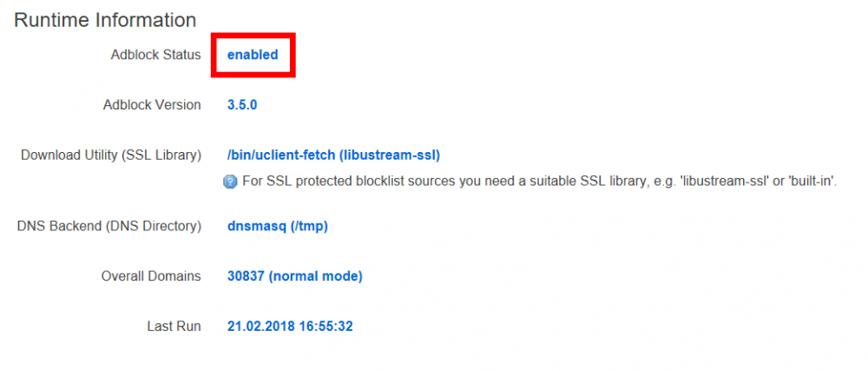Click the Runtime Information heading
The height and width of the screenshot is (371, 868).
105,19
